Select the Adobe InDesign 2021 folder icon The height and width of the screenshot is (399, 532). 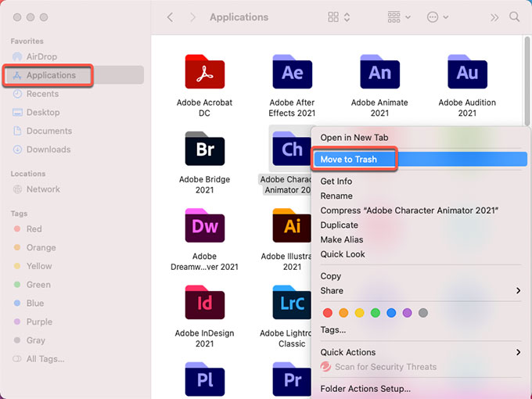point(205,303)
